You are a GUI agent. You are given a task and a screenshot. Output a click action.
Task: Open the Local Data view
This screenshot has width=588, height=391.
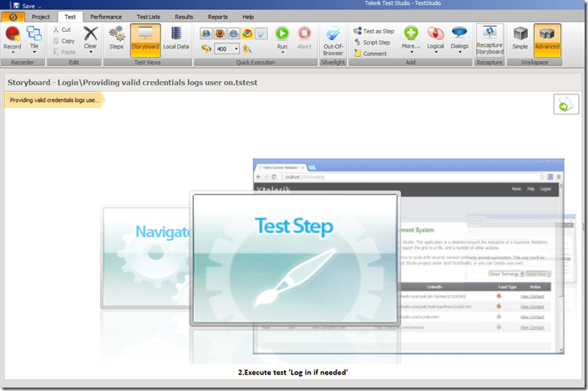(176, 38)
